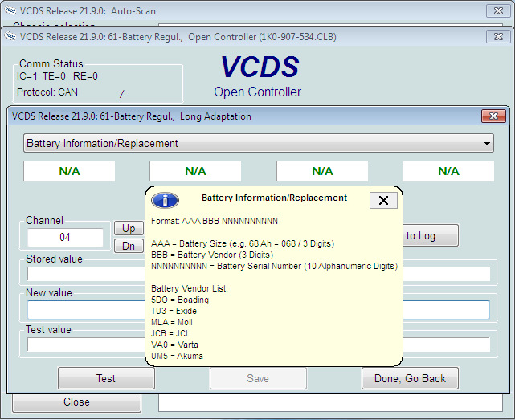Screen dimensions: 515x420
Task: Edit the Channel number field
Action: point(65,237)
